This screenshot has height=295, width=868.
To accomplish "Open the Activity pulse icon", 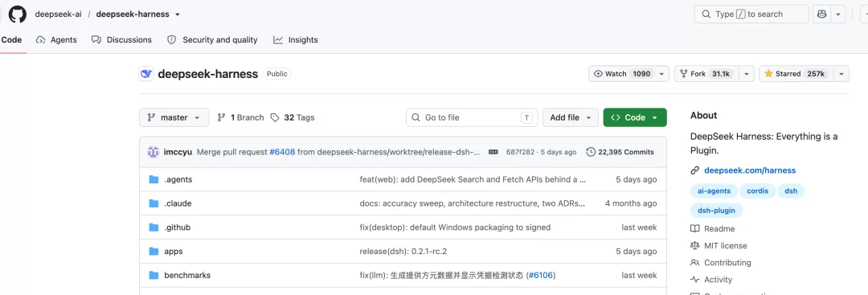I will (694, 280).
